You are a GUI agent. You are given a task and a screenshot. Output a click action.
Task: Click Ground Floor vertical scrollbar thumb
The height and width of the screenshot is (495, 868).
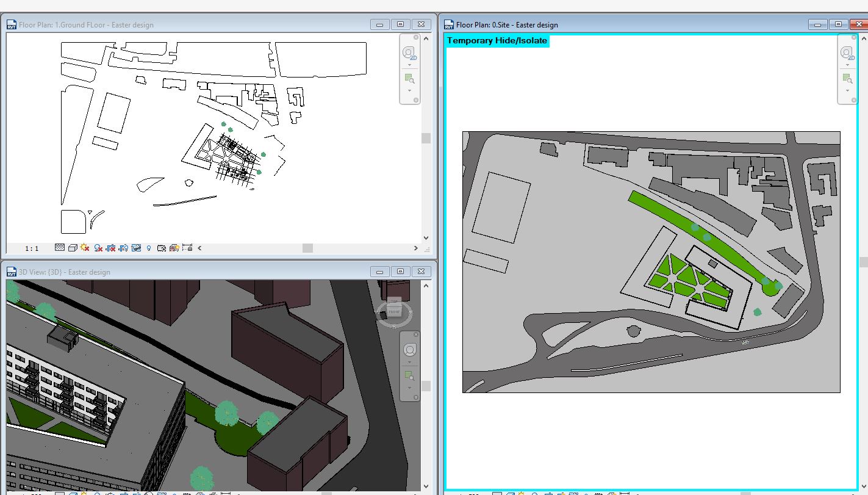click(x=426, y=139)
